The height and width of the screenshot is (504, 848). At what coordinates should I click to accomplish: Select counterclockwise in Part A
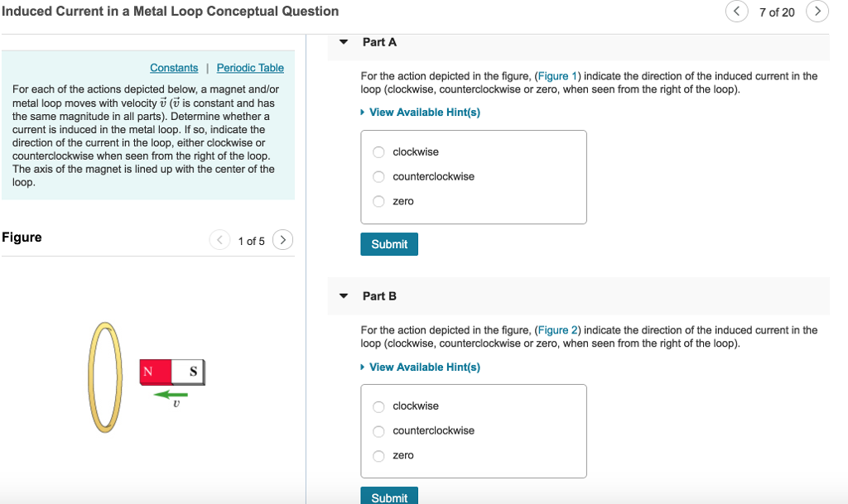tap(378, 176)
